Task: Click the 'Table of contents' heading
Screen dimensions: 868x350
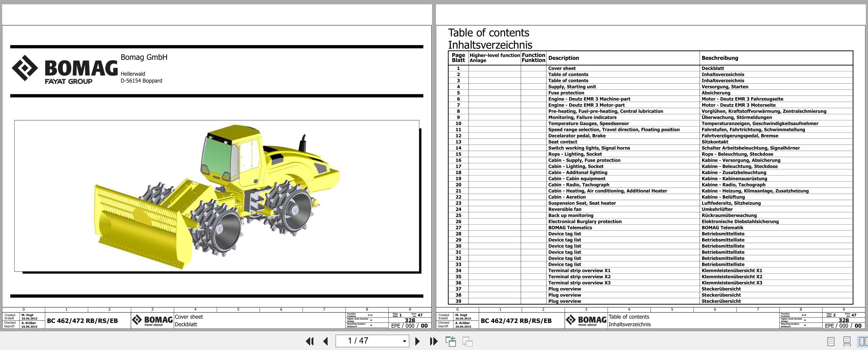Action: click(x=488, y=33)
